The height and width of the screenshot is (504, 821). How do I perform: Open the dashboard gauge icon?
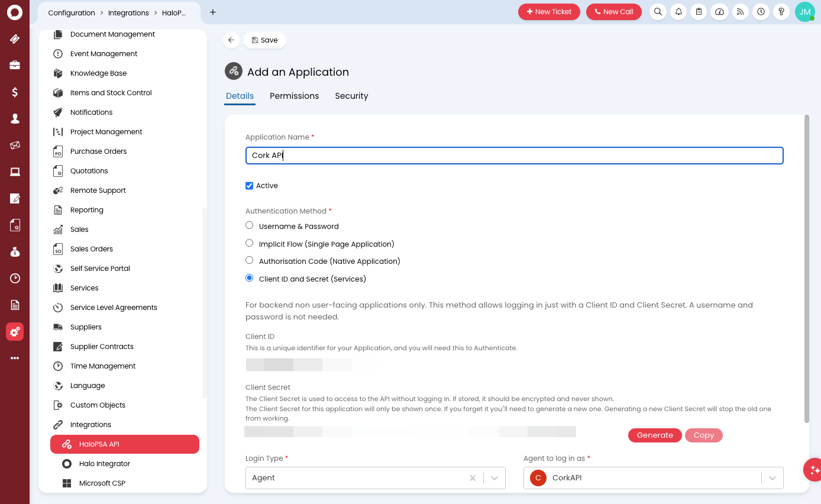click(x=719, y=12)
